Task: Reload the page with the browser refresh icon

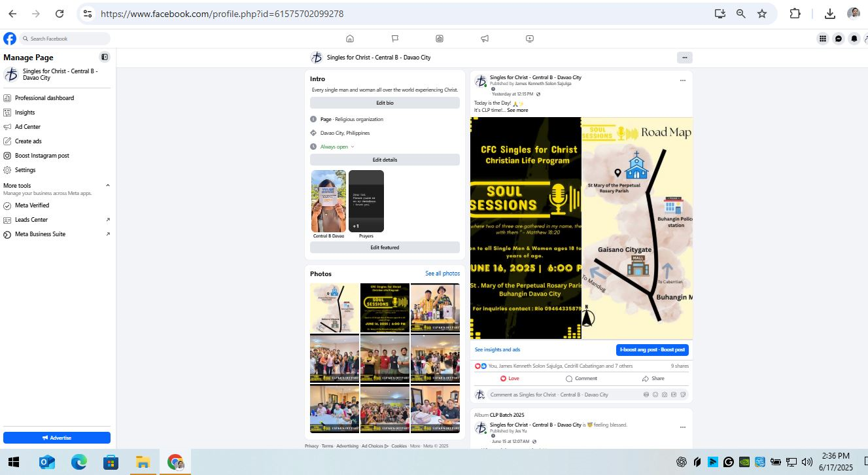Action: [x=60, y=14]
